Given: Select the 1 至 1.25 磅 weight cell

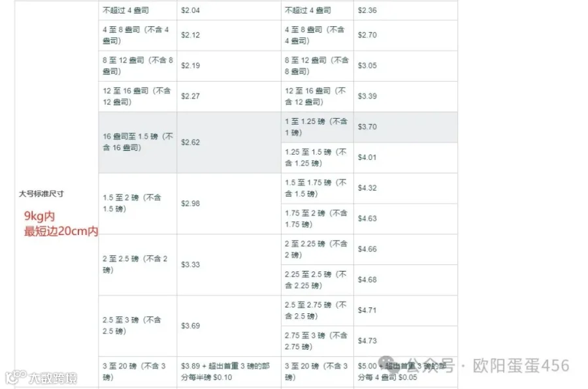Looking at the screenshot, I should click(318, 127).
